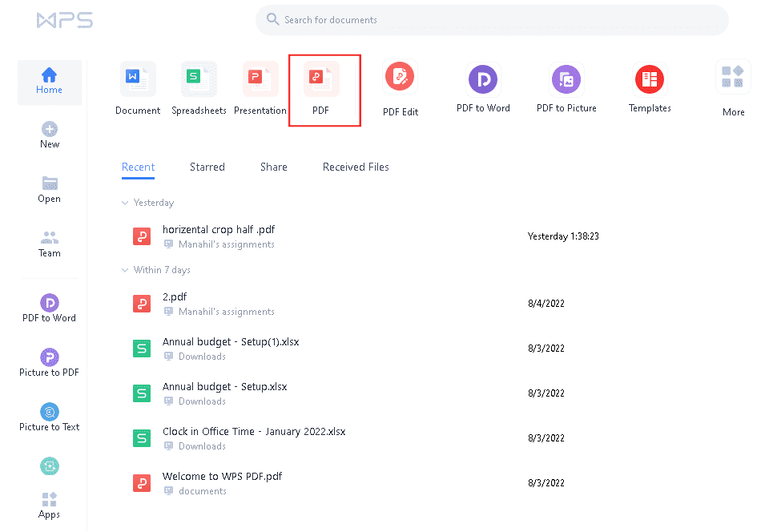Open PDF to Word in top row

click(x=483, y=88)
